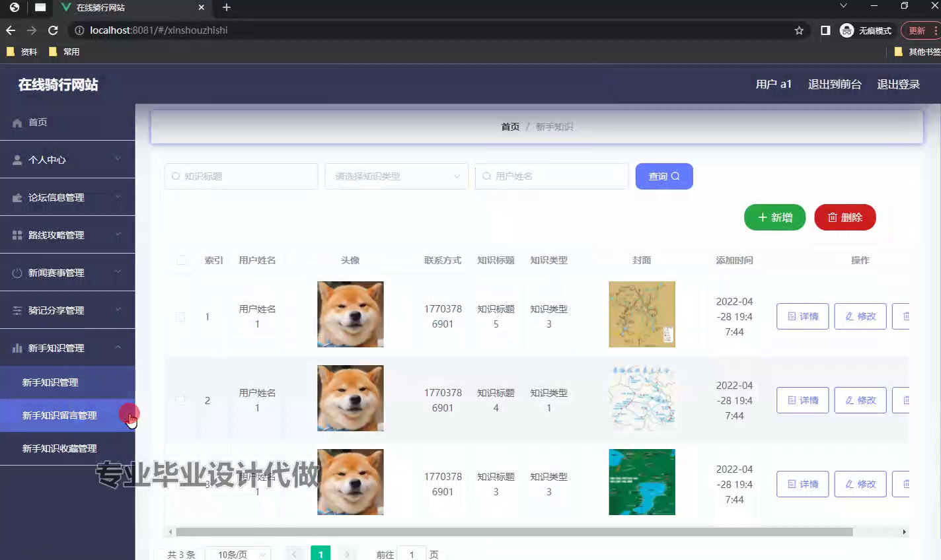Screen dimensions: 941x560
Task: Click the 前往 page number field
Action: tap(411, 555)
